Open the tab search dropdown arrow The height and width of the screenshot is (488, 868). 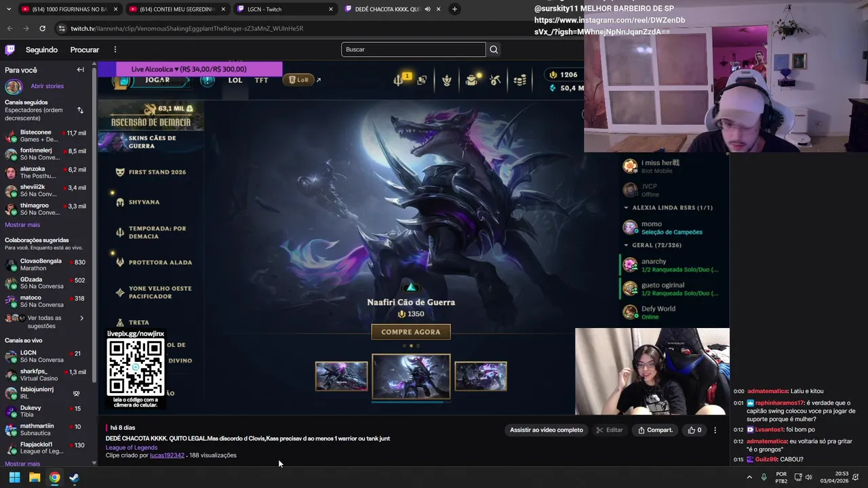[7, 9]
